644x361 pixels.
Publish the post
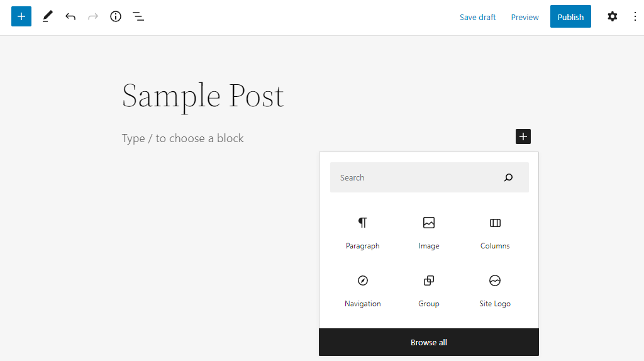[570, 17]
